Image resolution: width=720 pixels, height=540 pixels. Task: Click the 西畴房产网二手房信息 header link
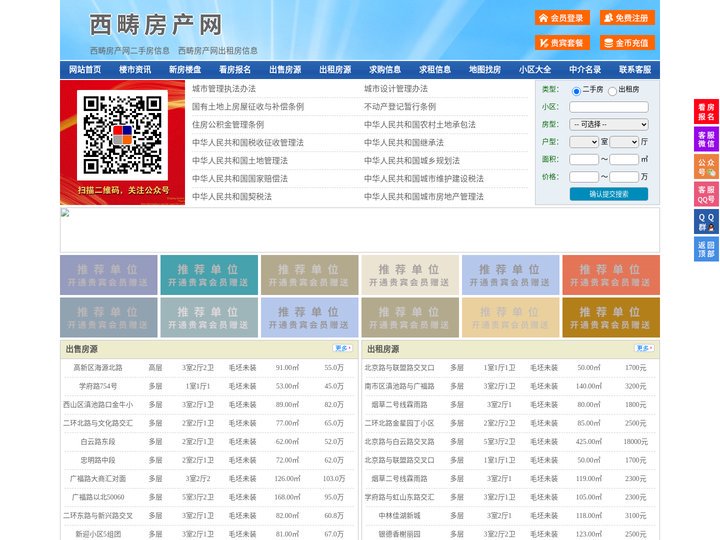point(130,51)
